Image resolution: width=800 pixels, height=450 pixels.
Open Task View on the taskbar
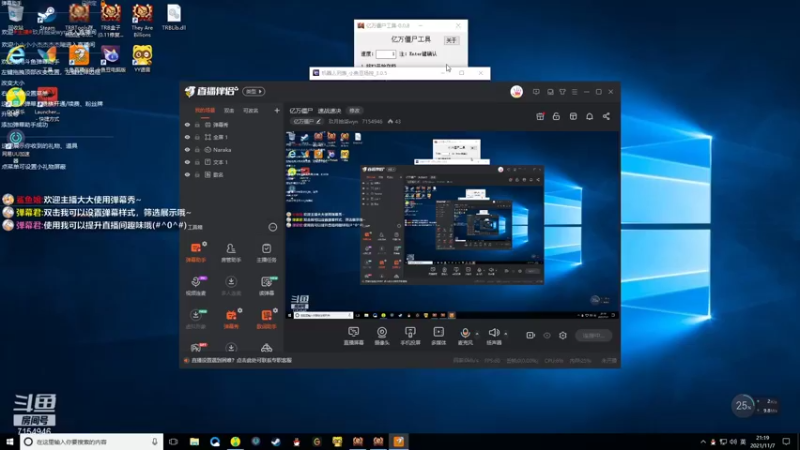pos(173,441)
